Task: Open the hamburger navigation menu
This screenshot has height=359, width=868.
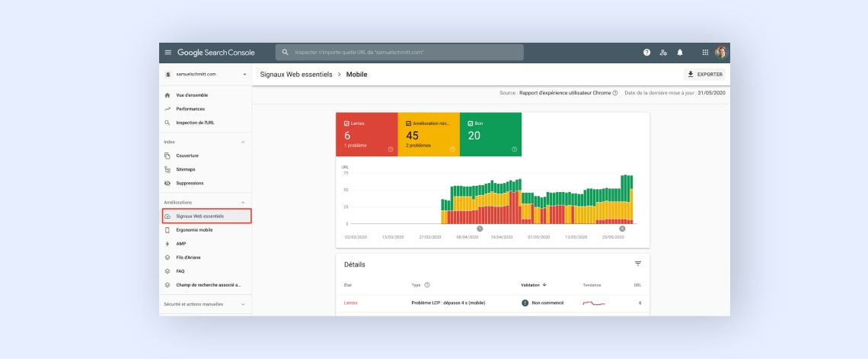Action: pos(168,53)
